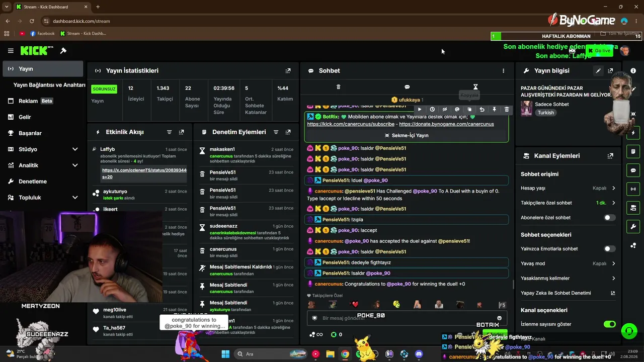
Task: Click the undo arrow icon in message toolbar
Action: pyautogui.click(x=482, y=110)
